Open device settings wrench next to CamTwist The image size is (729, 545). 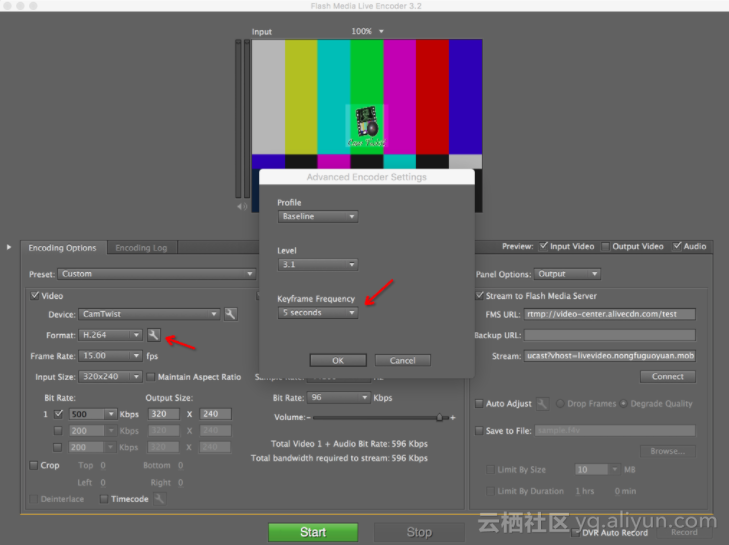point(231,314)
